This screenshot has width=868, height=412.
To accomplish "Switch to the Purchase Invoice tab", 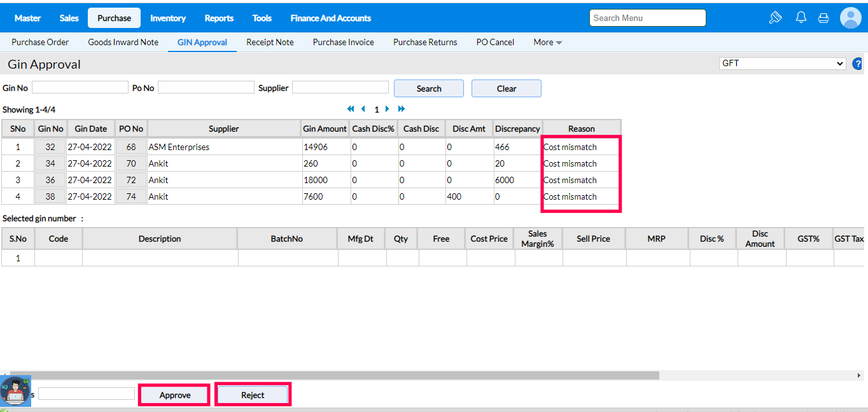I will (343, 42).
